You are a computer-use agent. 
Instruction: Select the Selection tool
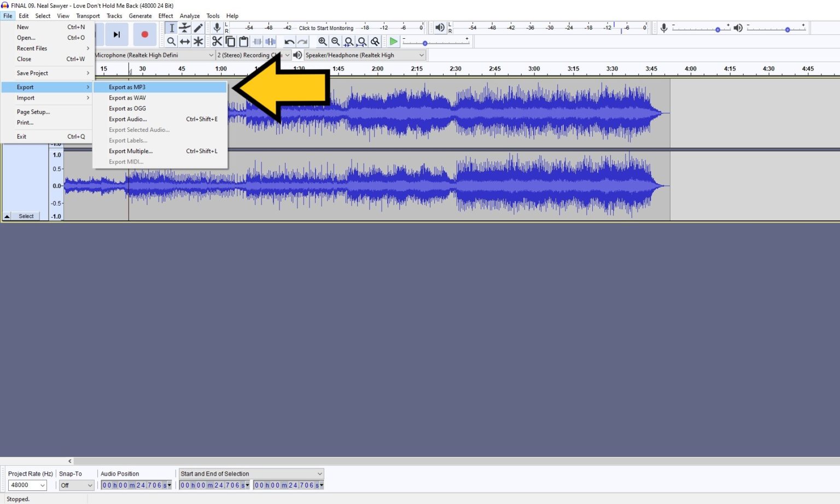pos(172,28)
